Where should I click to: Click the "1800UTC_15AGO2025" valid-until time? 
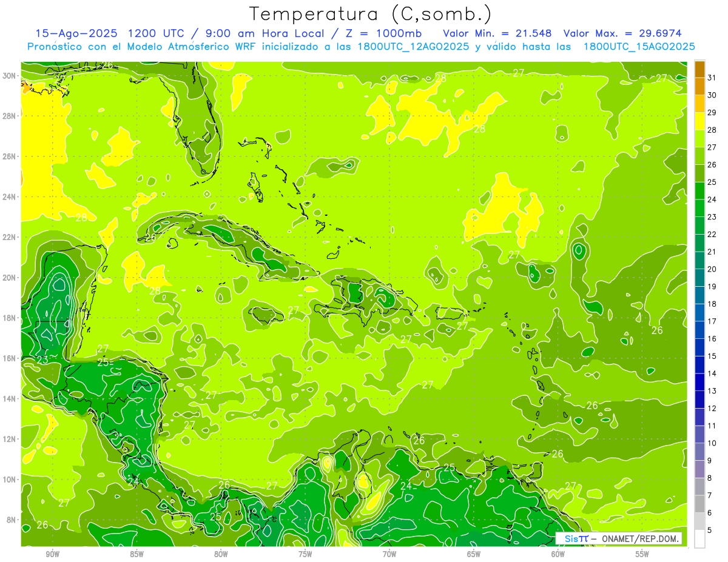tap(639, 47)
